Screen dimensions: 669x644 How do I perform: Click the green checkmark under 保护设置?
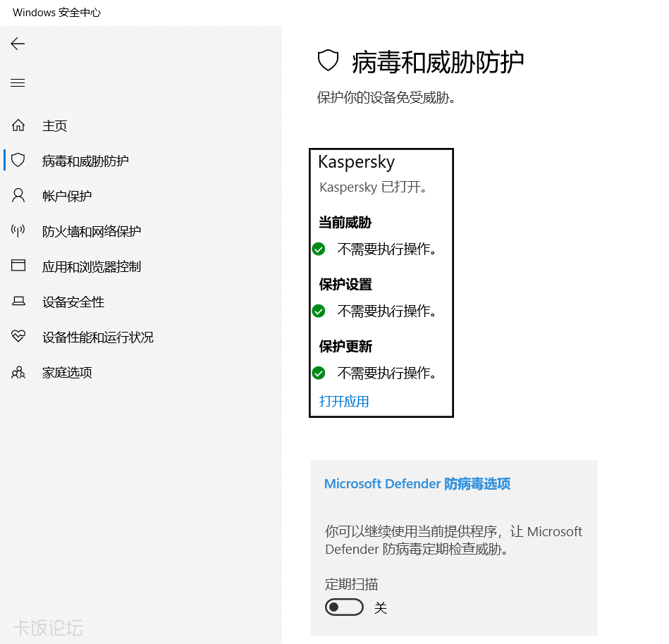[318, 311]
